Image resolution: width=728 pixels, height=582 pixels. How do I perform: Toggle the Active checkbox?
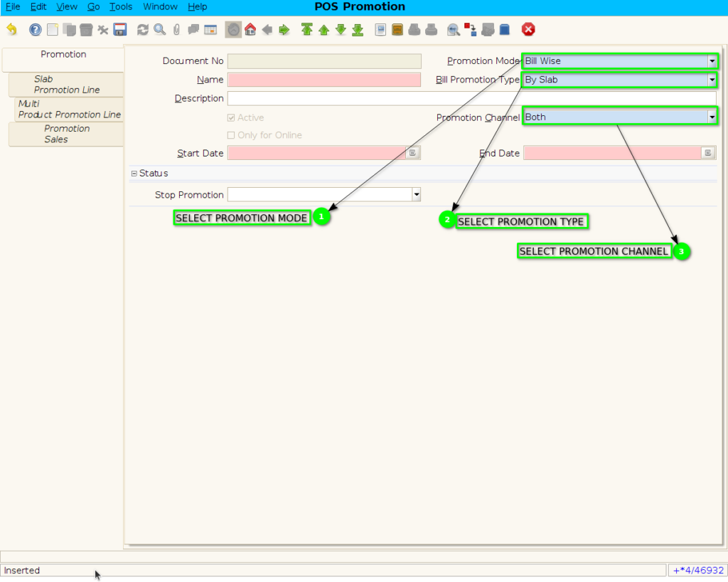(x=231, y=118)
